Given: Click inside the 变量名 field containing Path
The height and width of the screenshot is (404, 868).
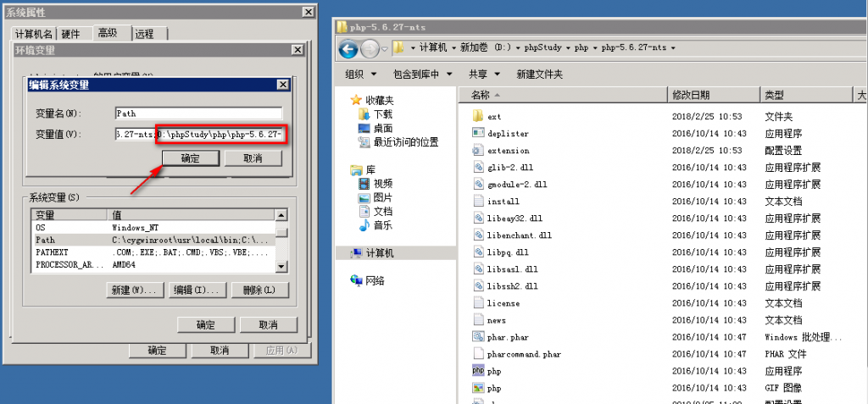Looking at the screenshot, I should [198, 113].
